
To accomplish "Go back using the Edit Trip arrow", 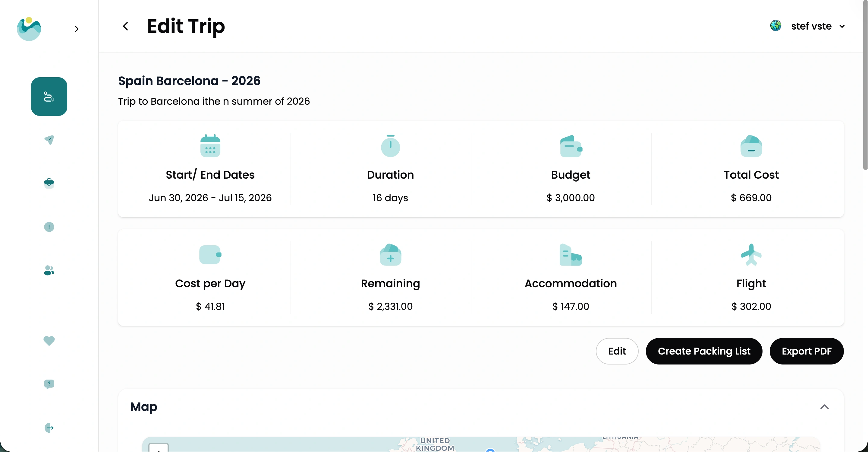I will pos(125,26).
